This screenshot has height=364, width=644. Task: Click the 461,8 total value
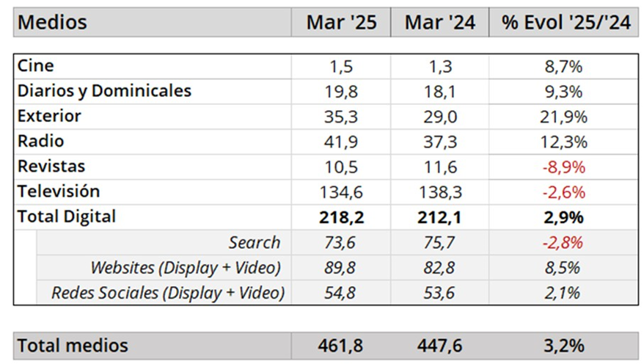click(x=341, y=345)
